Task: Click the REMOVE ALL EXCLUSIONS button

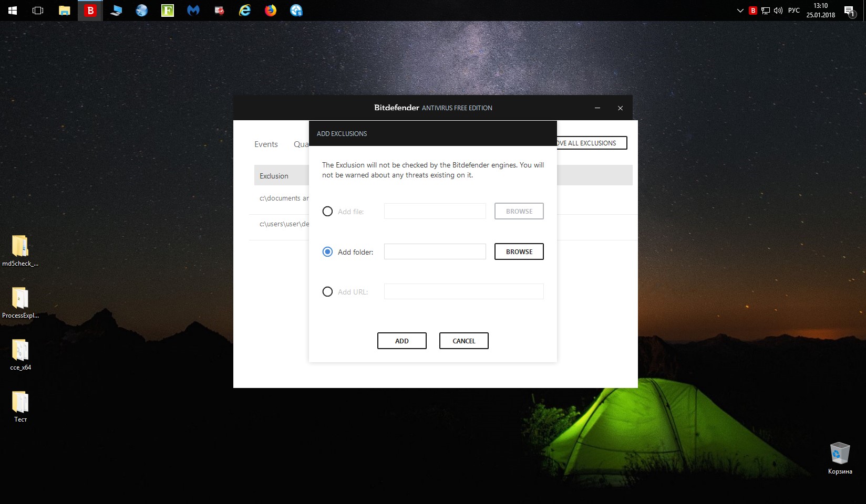Action: point(592,143)
